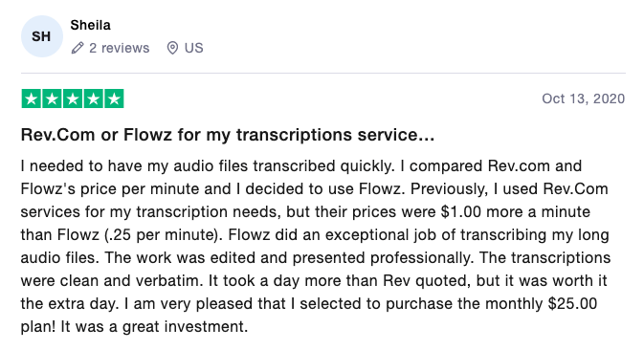Click the pencil icon beside the review count

[x=78, y=48]
